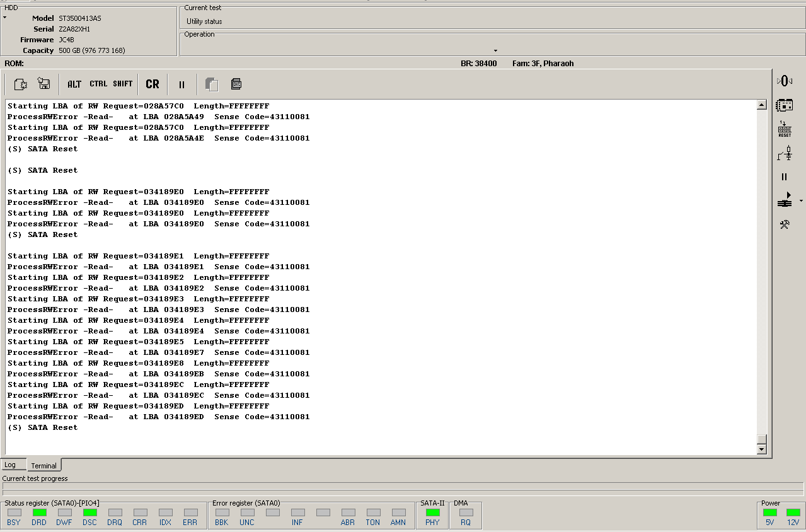Click the green DSC status indicator
Image resolution: width=806 pixels, height=532 pixels.
[89, 513]
